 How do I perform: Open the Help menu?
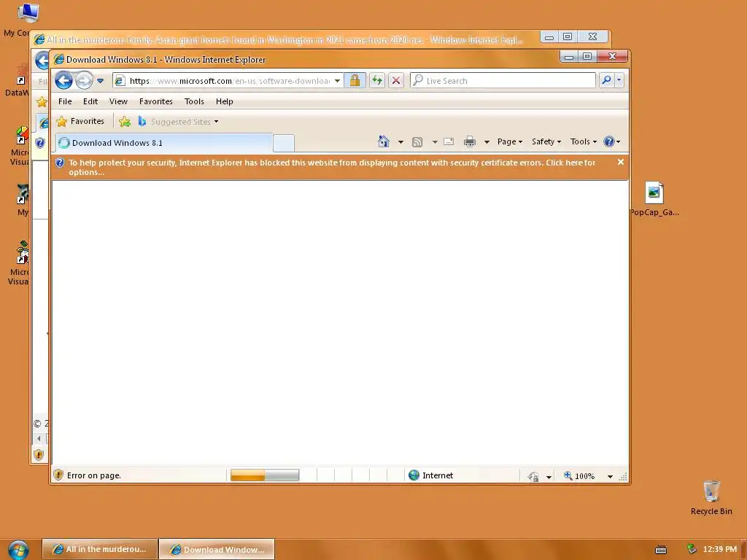[x=225, y=101]
